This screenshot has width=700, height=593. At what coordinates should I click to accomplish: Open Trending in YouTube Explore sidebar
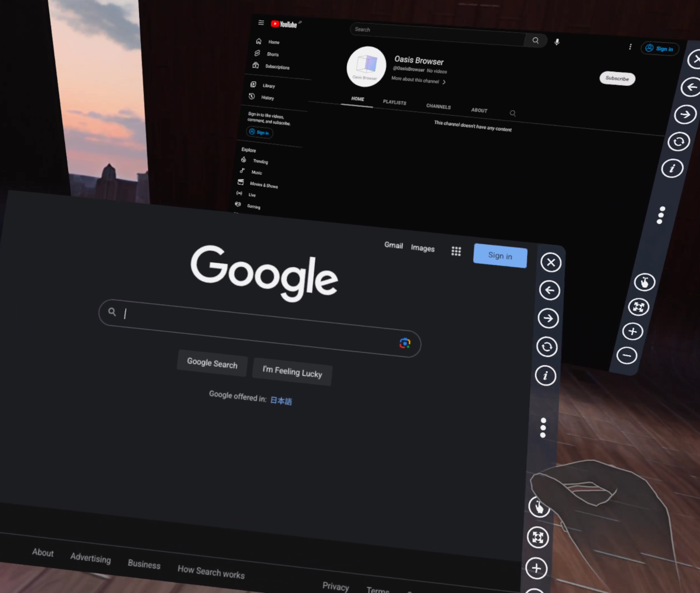(x=260, y=161)
